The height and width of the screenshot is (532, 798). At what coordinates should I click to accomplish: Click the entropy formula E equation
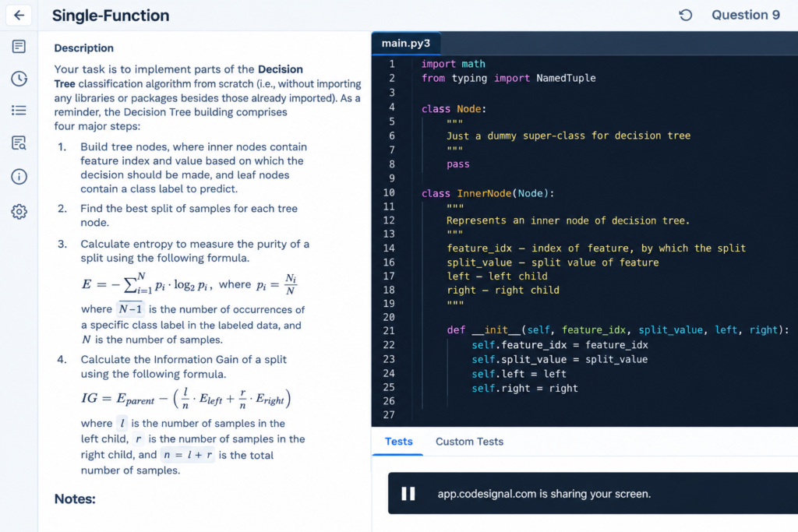tap(189, 284)
